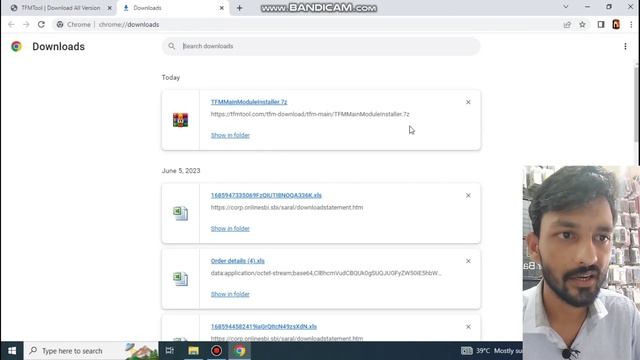
Task: Go back with the browser back arrow
Action: (x=11, y=24)
